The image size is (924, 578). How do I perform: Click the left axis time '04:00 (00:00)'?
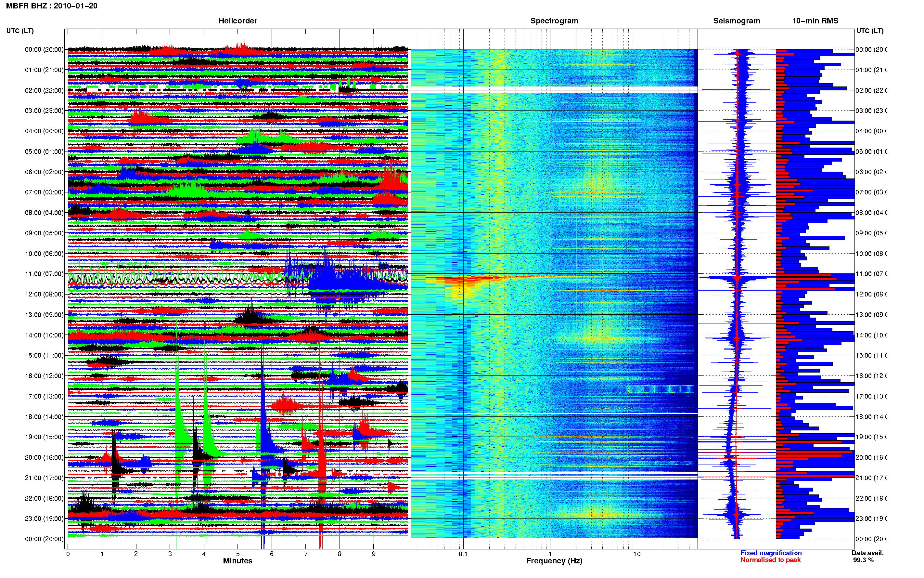click(x=44, y=131)
